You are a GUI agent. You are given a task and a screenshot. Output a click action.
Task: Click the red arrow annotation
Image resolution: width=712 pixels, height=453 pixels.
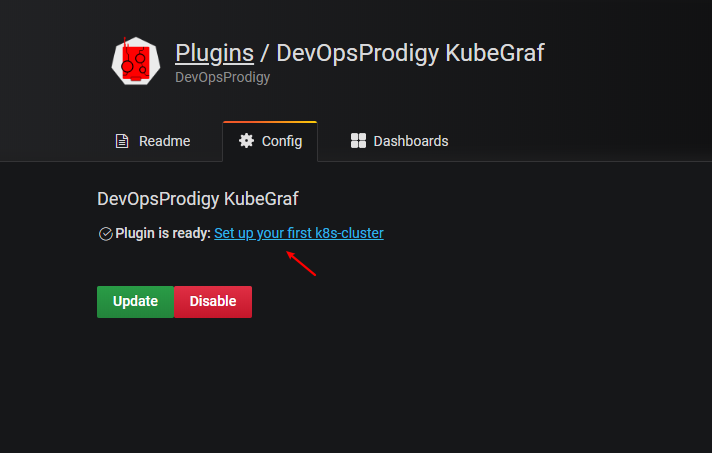[x=301, y=263]
